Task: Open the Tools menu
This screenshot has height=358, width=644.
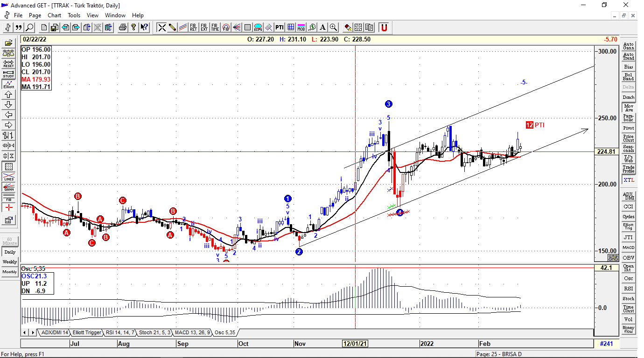Action: tap(74, 15)
